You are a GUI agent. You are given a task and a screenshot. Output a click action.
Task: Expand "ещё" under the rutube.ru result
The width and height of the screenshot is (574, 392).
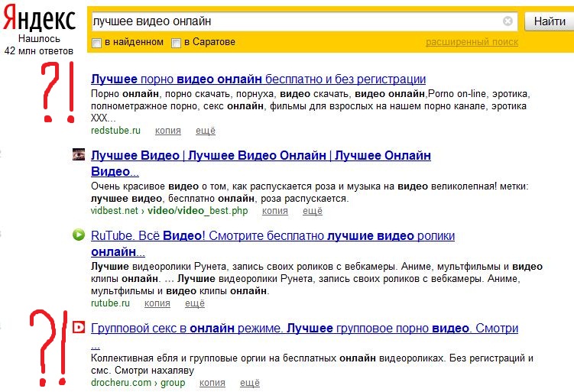(x=195, y=303)
